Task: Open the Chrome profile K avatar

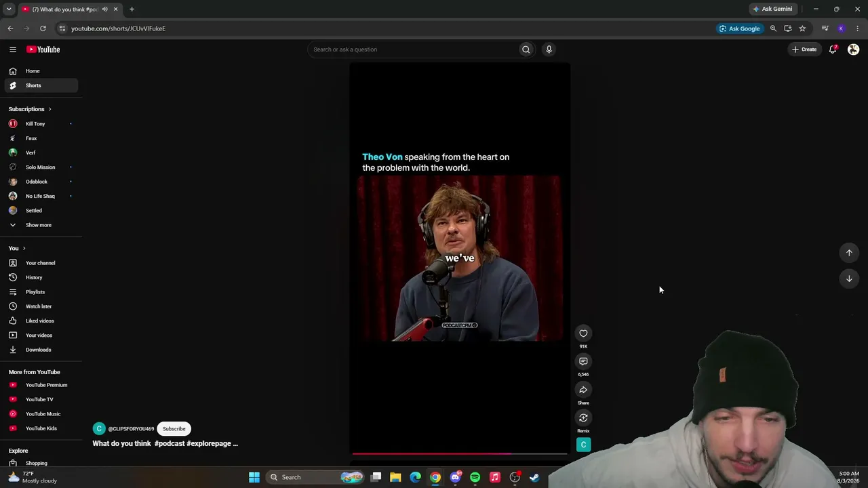Action: [x=842, y=28]
